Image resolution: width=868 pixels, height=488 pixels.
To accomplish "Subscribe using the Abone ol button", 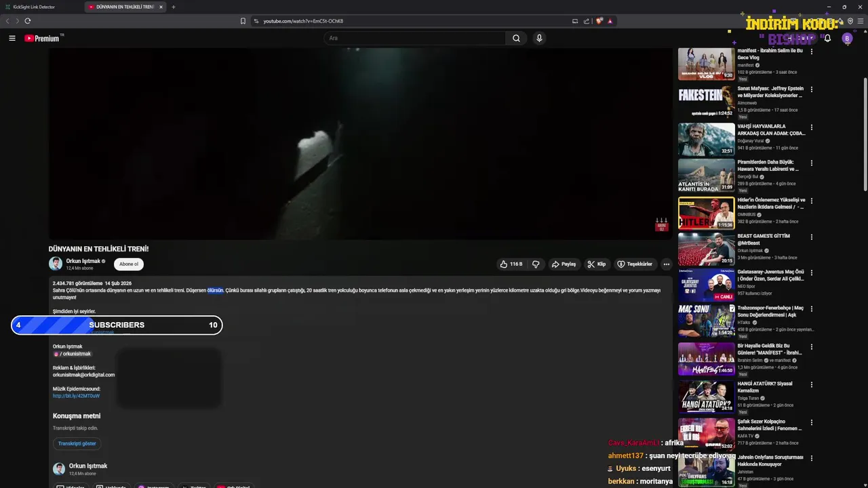I will [129, 264].
